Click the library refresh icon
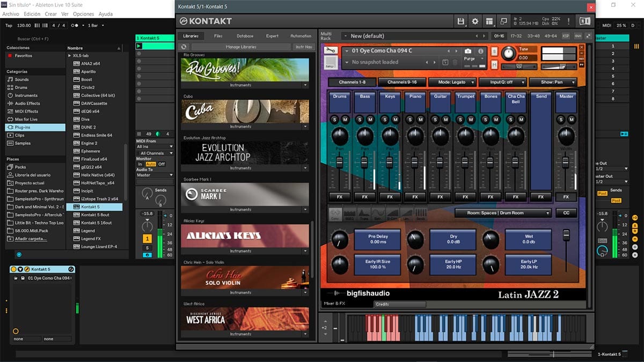Viewport: 644px width, 362px height. point(185,47)
